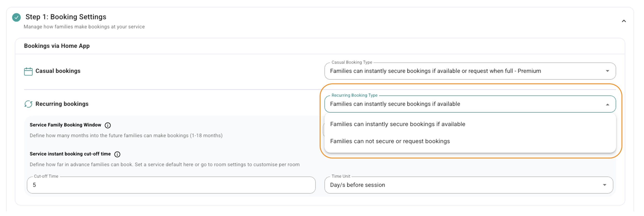The height and width of the screenshot is (216, 644).
Task: Open info tooltip for Service Family Booking Window
Action: pyautogui.click(x=108, y=125)
